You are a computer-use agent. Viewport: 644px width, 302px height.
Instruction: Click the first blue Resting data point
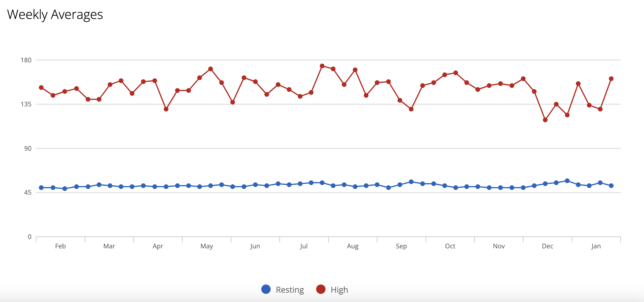point(41,188)
